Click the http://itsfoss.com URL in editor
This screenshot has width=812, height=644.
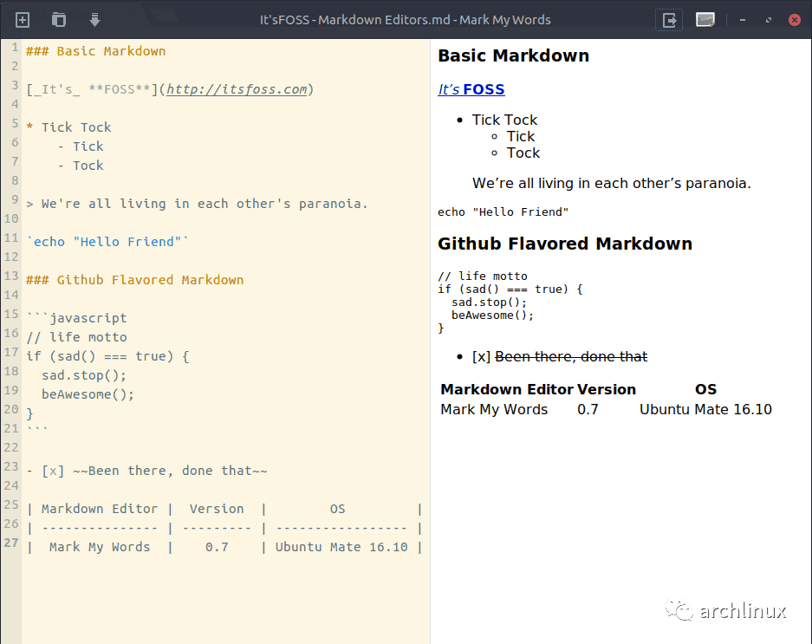(237, 89)
